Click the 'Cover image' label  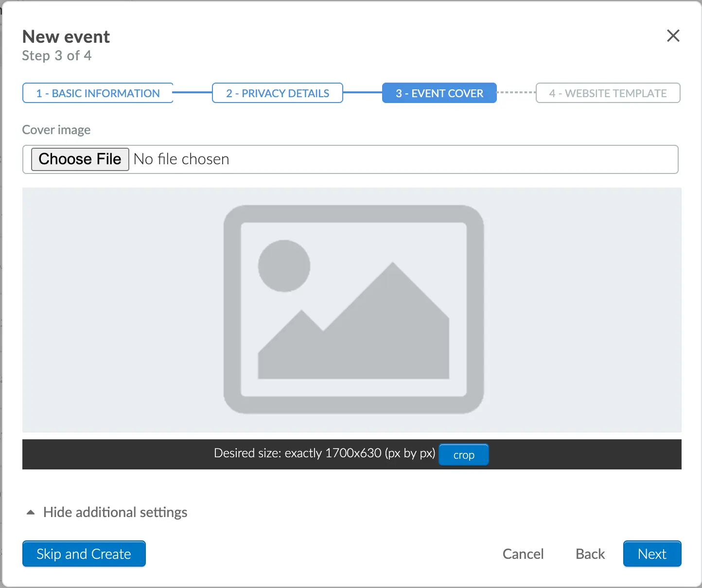click(56, 130)
